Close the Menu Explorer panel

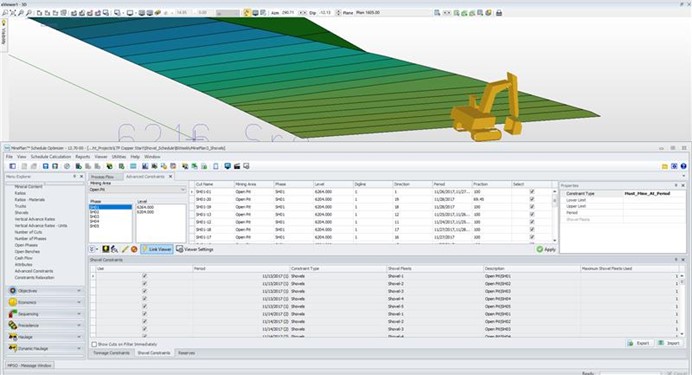pyautogui.click(x=81, y=176)
